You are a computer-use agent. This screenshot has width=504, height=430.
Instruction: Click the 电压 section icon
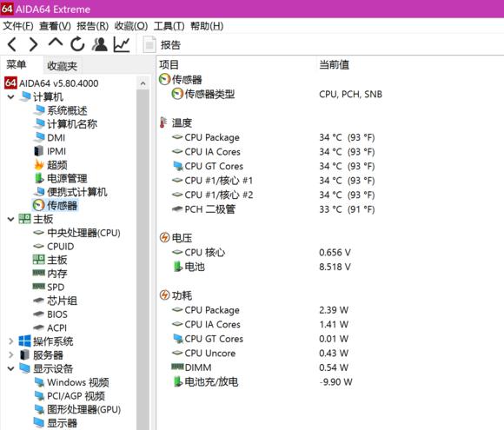click(164, 237)
